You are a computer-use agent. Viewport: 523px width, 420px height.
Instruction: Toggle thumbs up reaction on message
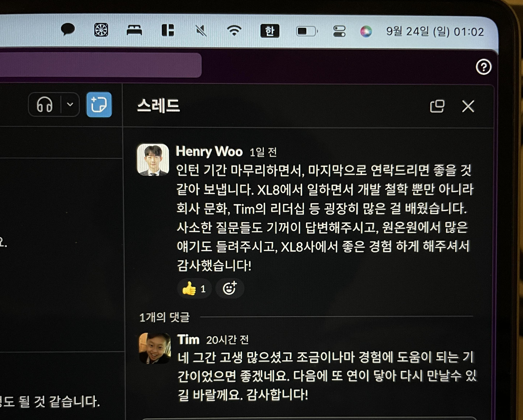pyautogui.click(x=194, y=289)
